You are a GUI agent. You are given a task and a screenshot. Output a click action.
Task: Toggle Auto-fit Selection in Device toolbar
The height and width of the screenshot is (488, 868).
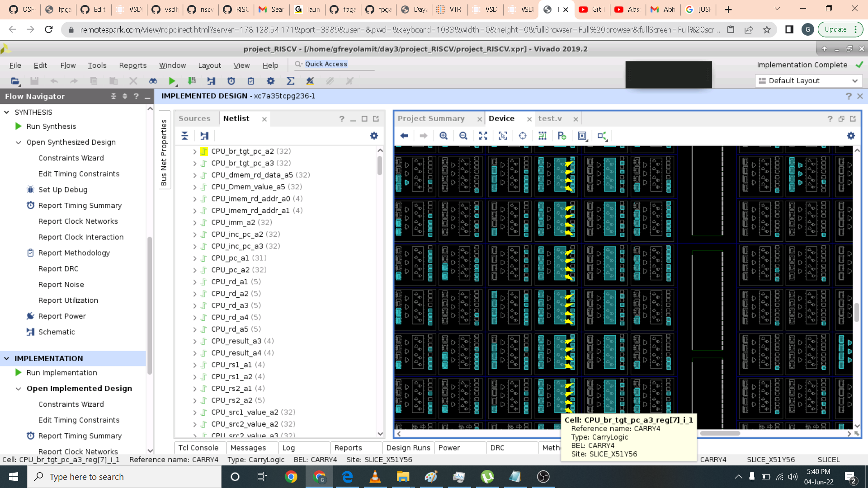523,136
